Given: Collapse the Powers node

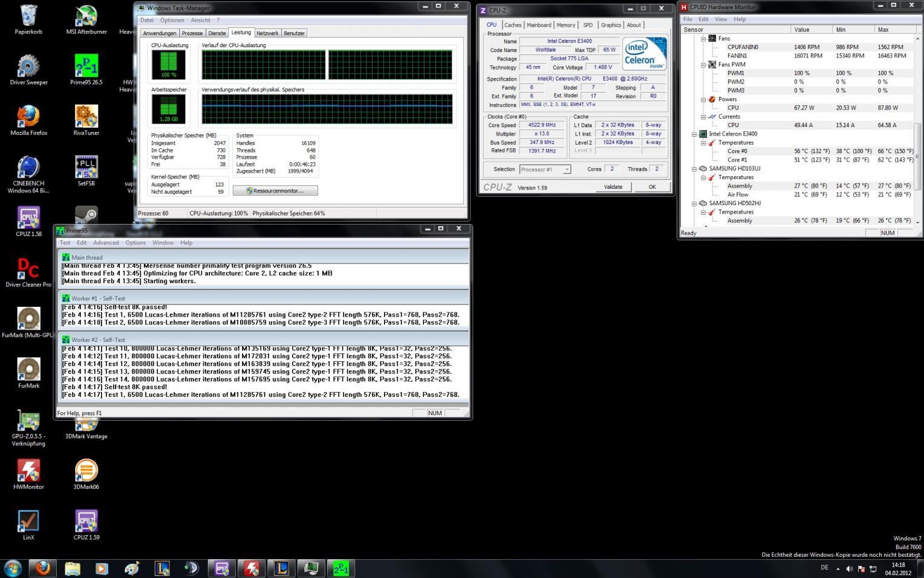Looking at the screenshot, I should tap(703, 99).
